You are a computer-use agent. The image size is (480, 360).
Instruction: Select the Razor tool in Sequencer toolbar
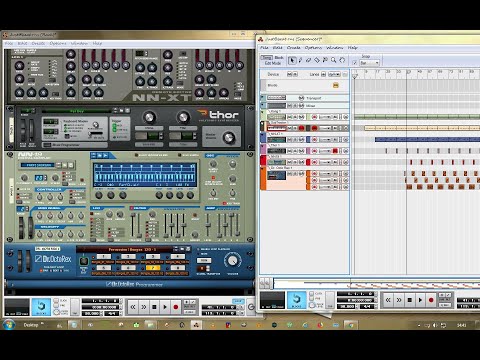(x=317, y=60)
